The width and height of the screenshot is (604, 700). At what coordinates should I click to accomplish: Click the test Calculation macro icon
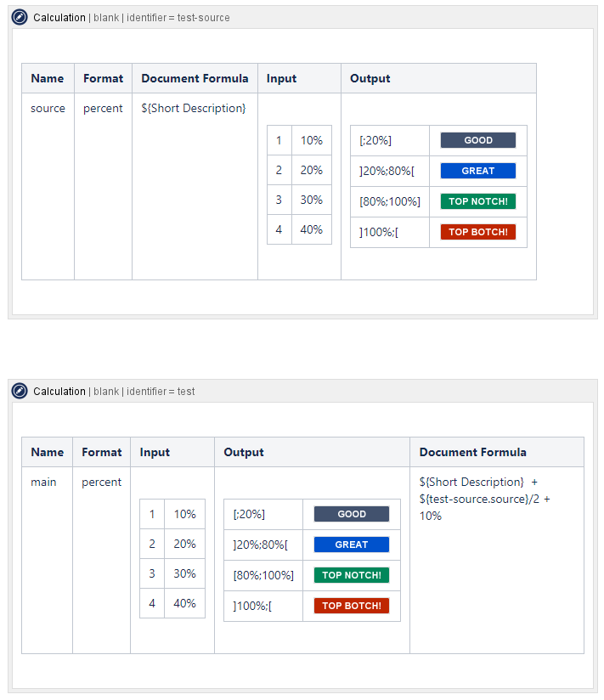pos(20,391)
